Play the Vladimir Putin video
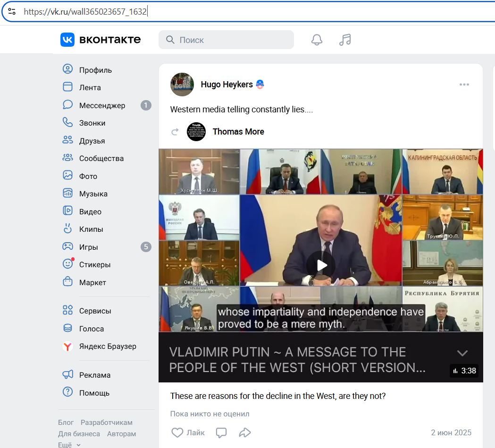Image resolution: width=495 pixels, height=448 pixels. click(x=321, y=265)
